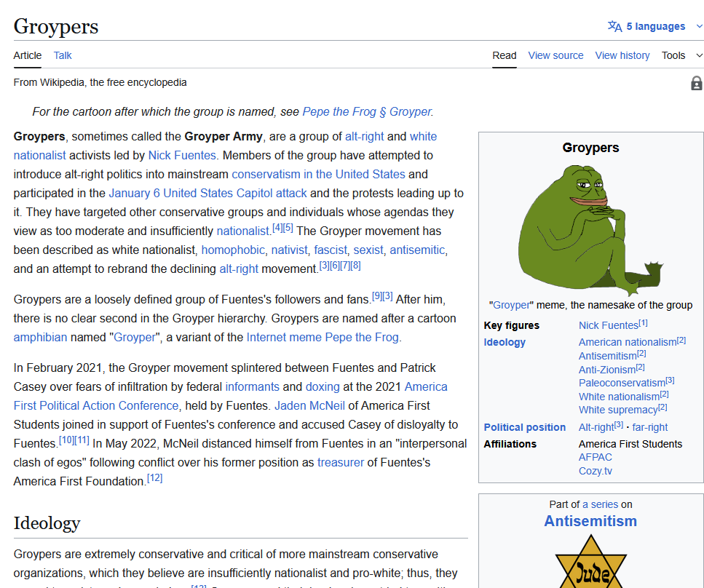This screenshot has width=704, height=588.
Task: Open citation [9] after followers and fans
Action: 377,296
